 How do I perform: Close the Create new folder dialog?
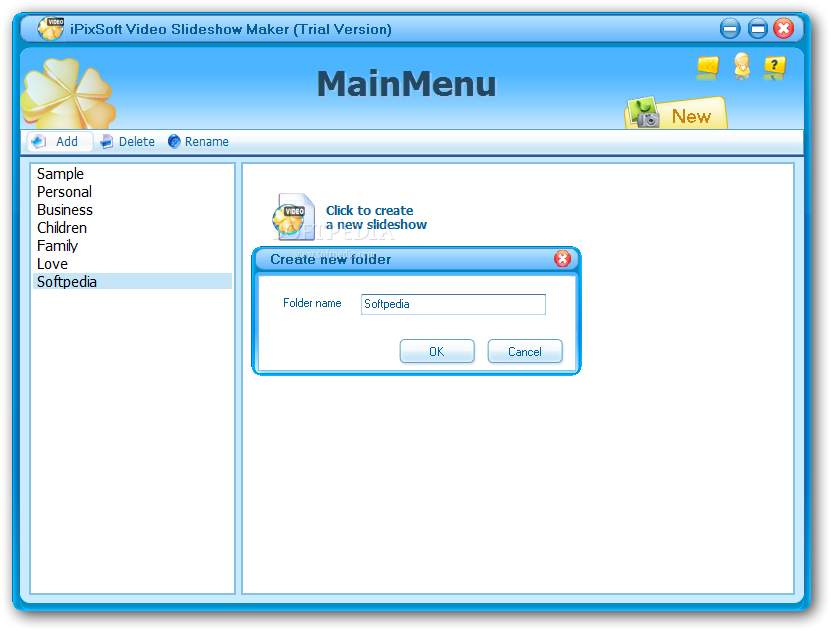click(562, 259)
